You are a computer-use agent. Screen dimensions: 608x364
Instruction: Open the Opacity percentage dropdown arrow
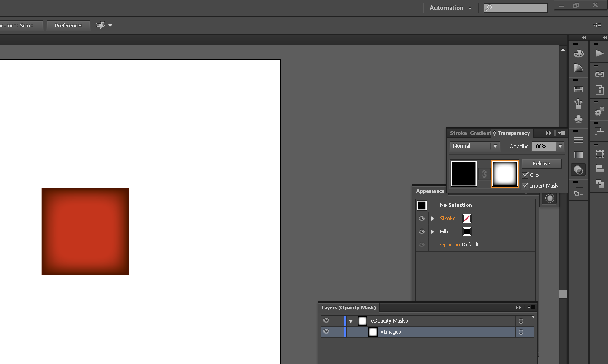[560, 147]
